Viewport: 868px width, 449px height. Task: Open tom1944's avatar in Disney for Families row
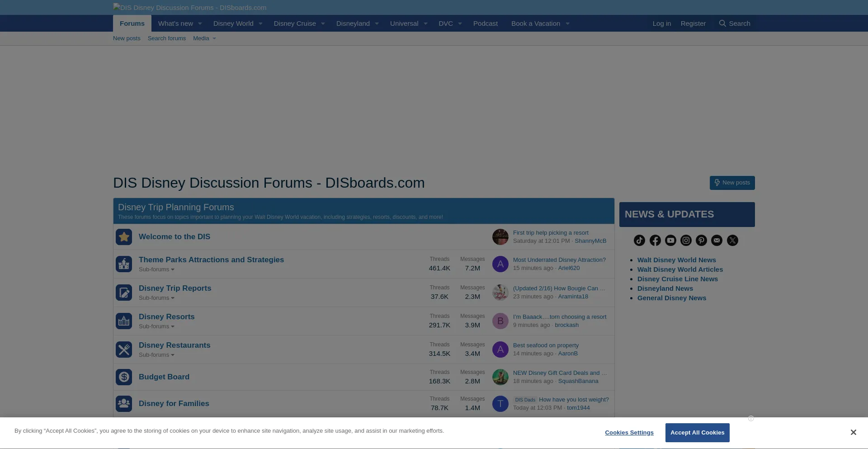[500, 404]
